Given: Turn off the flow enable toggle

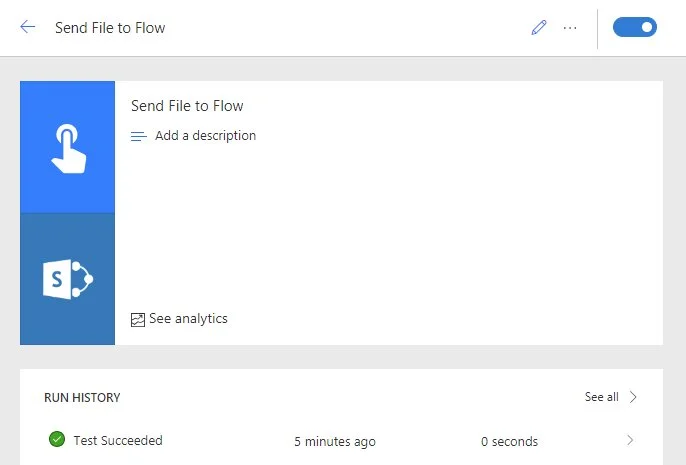Looking at the screenshot, I should [634, 27].
